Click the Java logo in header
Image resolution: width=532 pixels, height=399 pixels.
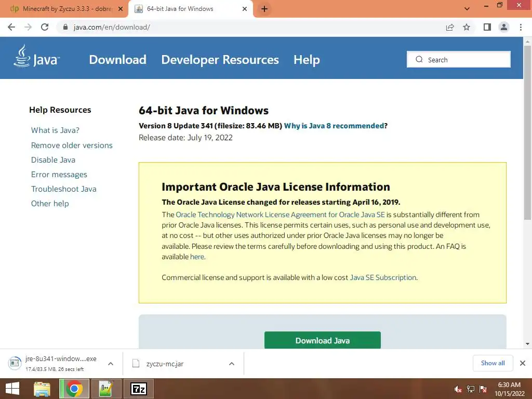37,56
